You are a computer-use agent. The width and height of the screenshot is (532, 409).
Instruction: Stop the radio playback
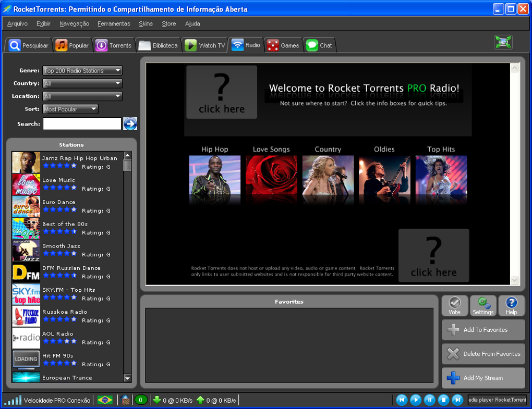pyautogui.click(x=443, y=400)
